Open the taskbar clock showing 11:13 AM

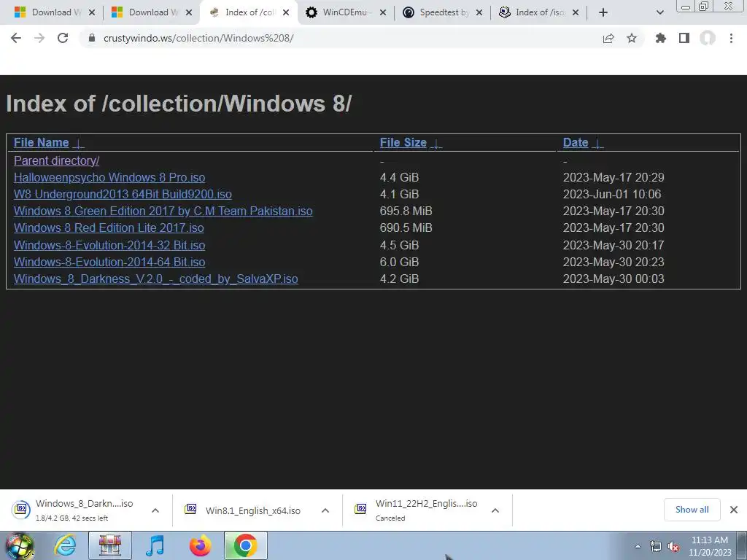click(x=710, y=546)
